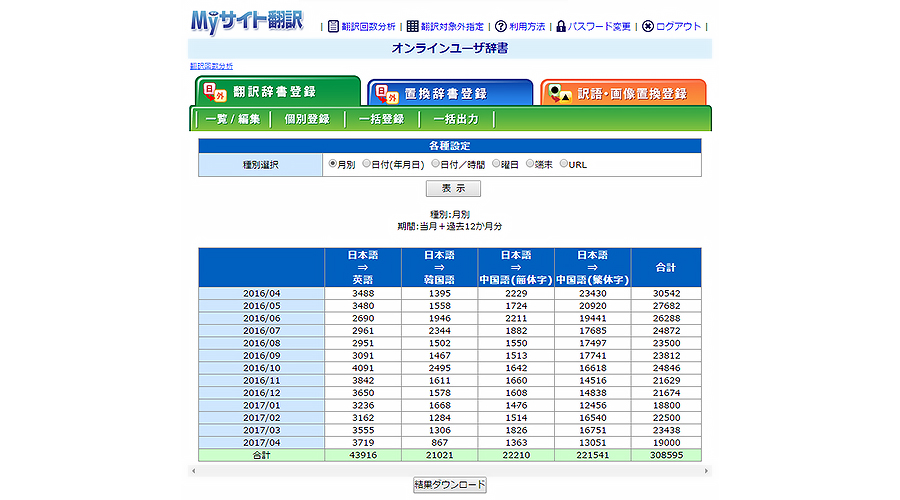Click the ログアウト circle-x icon
Image resolution: width=900 pixels, height=500 pixels.
tap(647, 26)
